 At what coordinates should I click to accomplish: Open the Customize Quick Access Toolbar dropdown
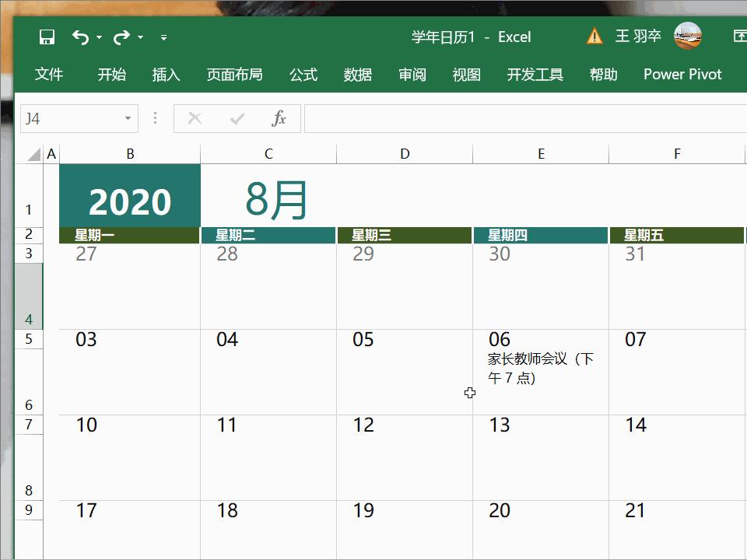point(163,37)
